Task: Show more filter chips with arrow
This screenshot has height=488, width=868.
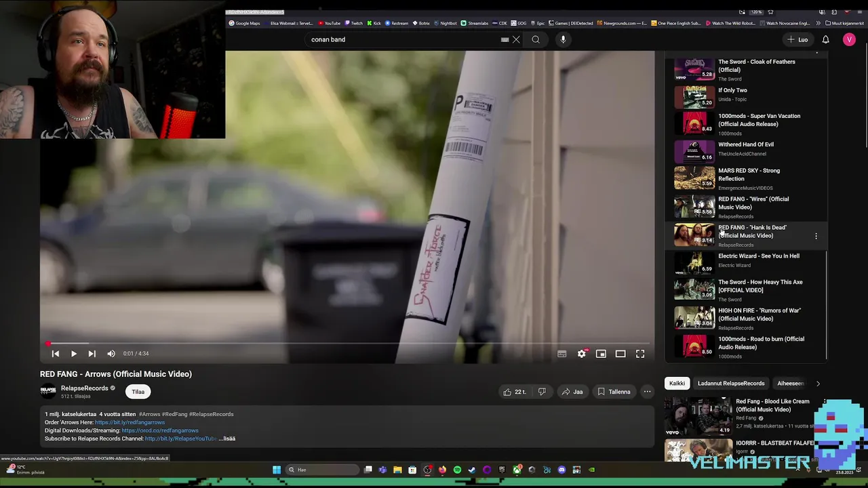Action: (x=818, y=384)
